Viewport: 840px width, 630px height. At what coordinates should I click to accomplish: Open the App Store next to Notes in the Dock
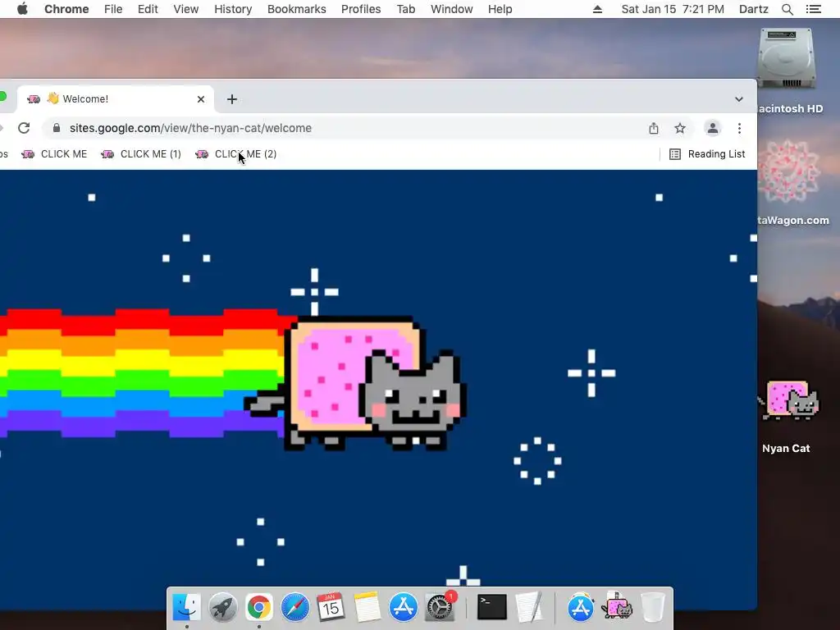point(403,608)
